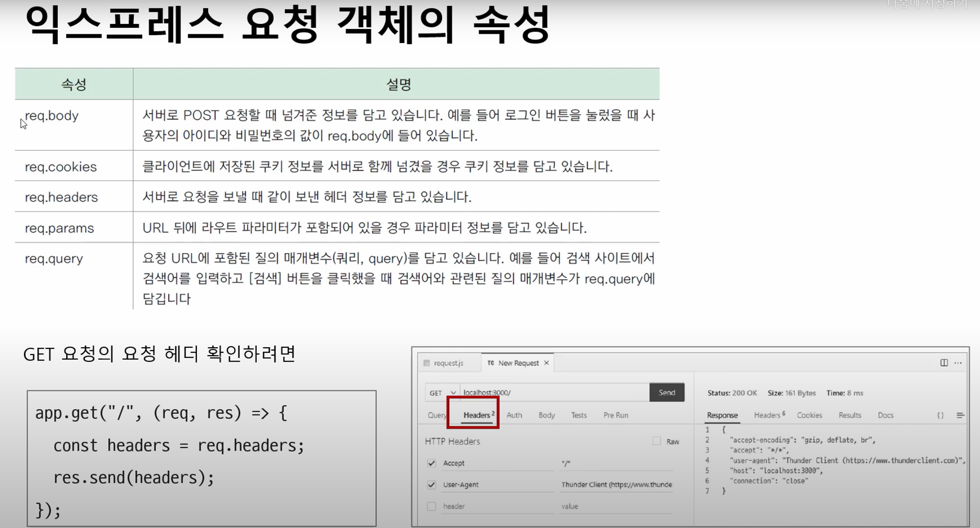Click the localhost:3000/ URL field
The height and width of the screenshot is (528, 980).
(x=555, y=393)
